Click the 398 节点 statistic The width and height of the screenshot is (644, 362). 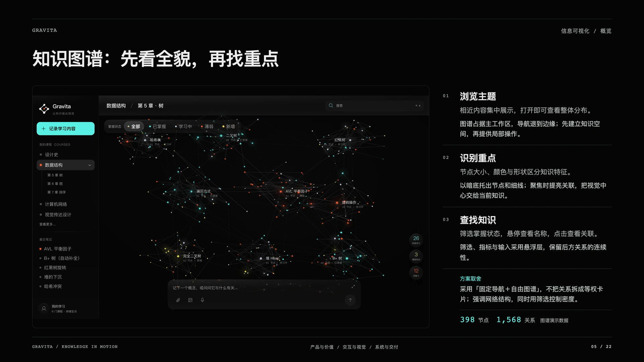pyautogui.click(x=474, y=320)
